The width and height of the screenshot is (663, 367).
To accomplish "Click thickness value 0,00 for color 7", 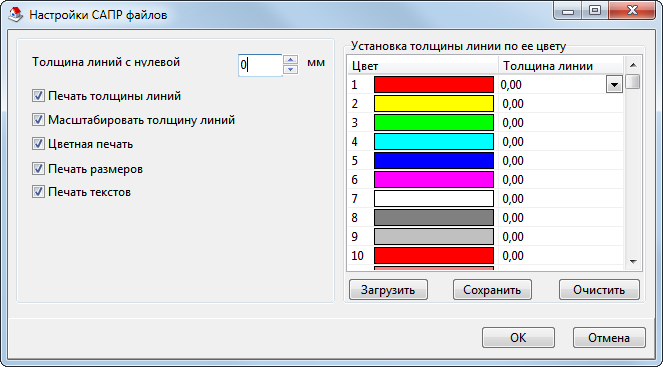I will (x=513, y=199).
